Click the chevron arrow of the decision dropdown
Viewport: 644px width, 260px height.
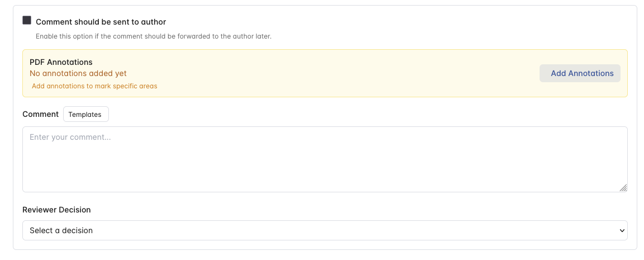(622, 230)
